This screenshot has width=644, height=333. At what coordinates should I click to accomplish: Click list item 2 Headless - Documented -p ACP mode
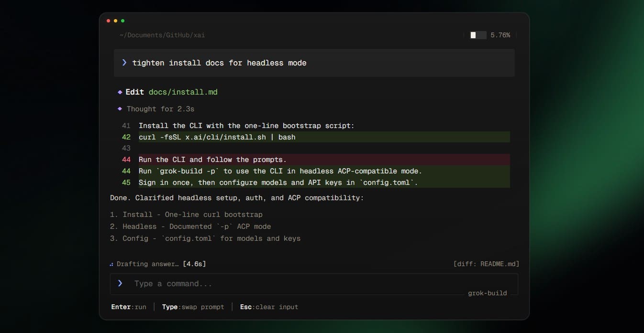click(x=190, y=226)
